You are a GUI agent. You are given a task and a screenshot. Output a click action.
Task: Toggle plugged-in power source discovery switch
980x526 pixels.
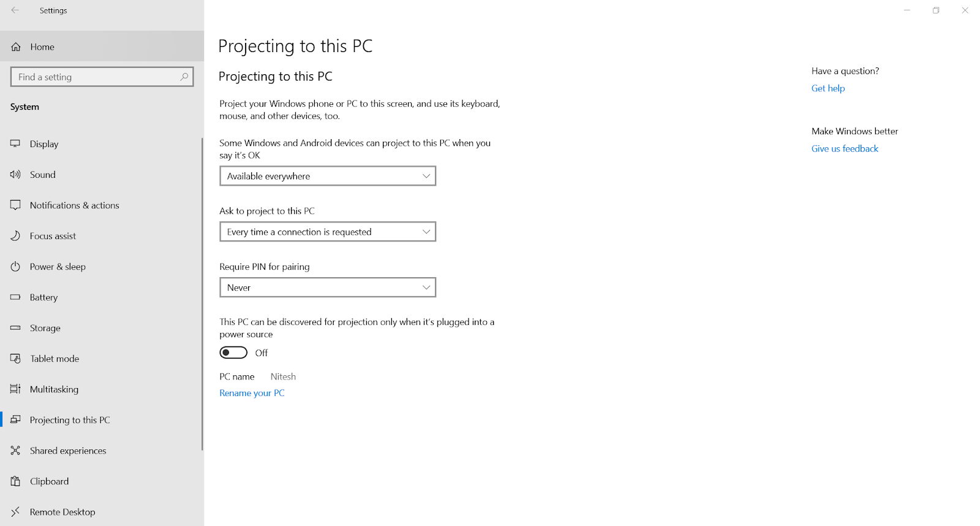[x=233, y=353]
